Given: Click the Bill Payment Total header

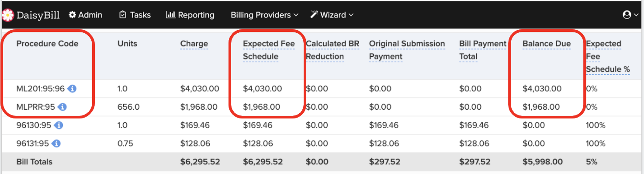Looking at the screenshot, I should (483, 50).
